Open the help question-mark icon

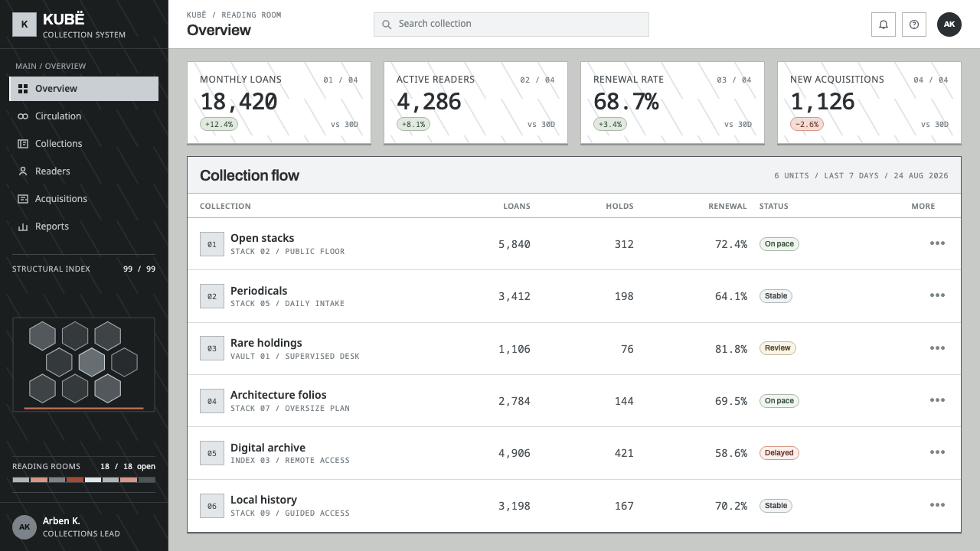point(914,24)
